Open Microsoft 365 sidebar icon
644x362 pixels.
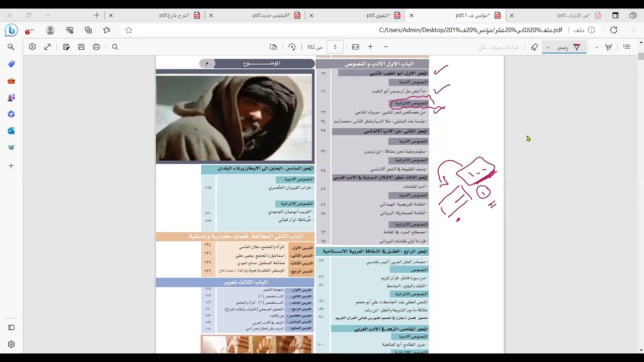[11, 114]
